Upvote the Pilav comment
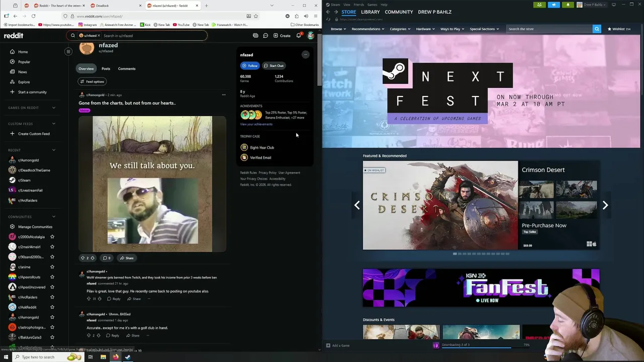This screenshot has width=644, height=362. pyautogui.click(x=89, y=299)
